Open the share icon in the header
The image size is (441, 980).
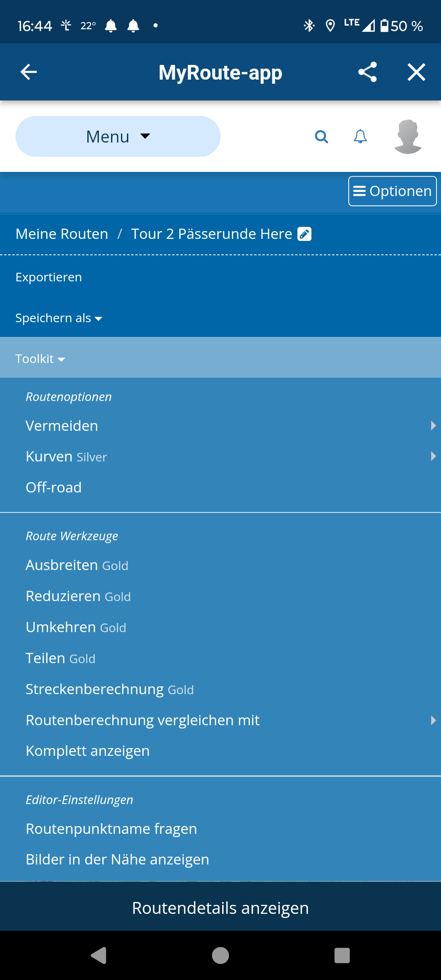[367, 72]
